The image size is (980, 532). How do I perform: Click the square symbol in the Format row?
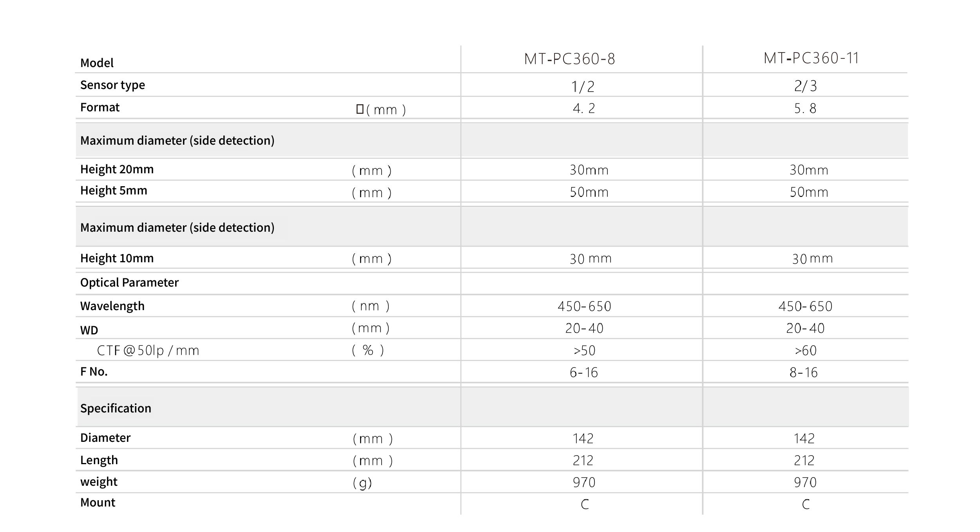360,109
